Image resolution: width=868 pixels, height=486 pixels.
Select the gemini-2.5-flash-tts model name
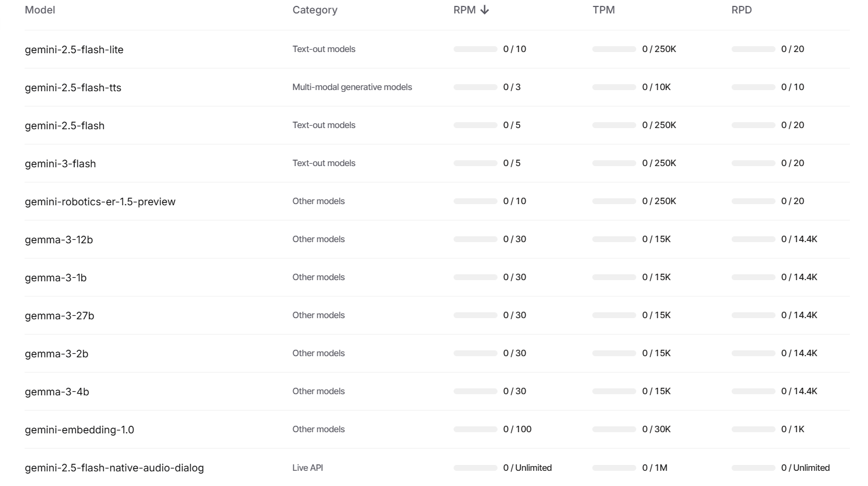(x=73, y=88)
